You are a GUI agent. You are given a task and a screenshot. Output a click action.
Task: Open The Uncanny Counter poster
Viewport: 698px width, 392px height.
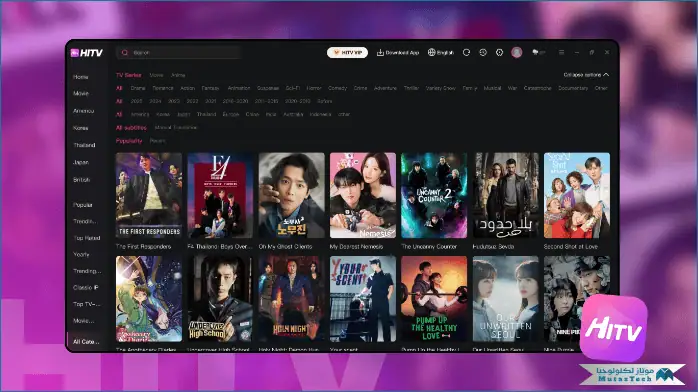(434, 195)
